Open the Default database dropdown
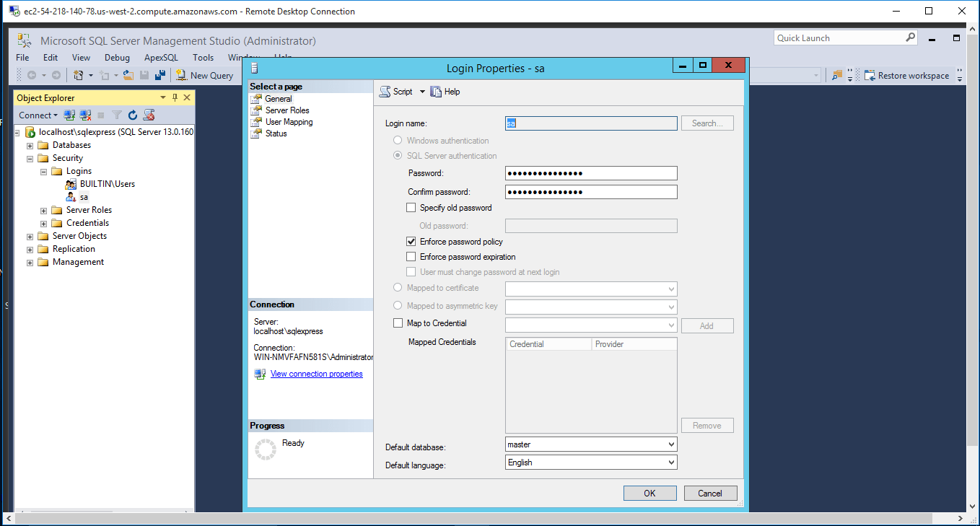Image resolution: width=980 pixels, height=526 pixels. click(x=671, y=444)
